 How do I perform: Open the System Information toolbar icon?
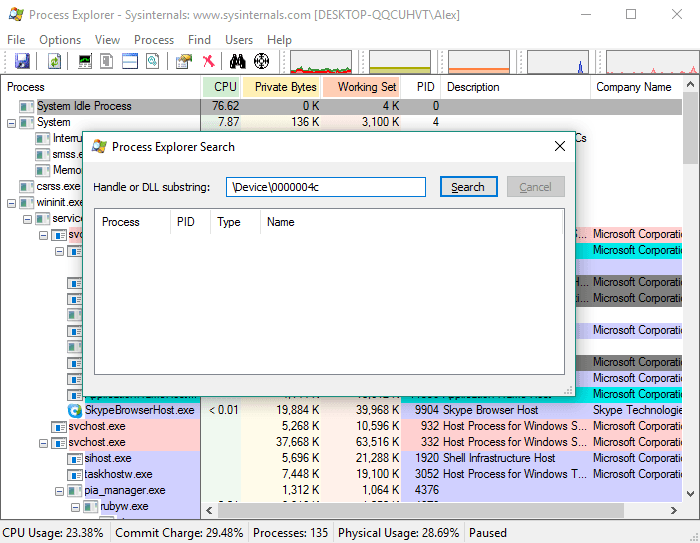click(85, 61)
